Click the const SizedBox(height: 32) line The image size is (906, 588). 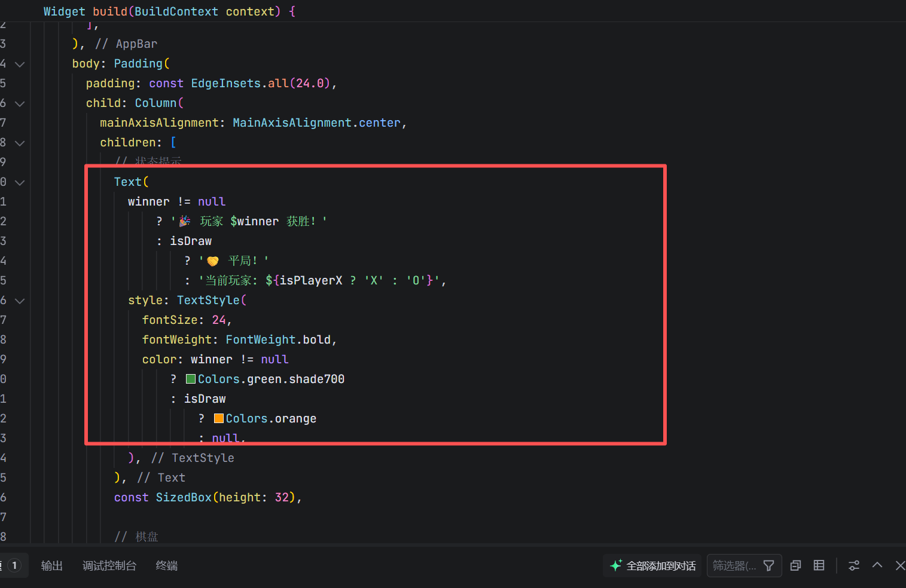208,497
